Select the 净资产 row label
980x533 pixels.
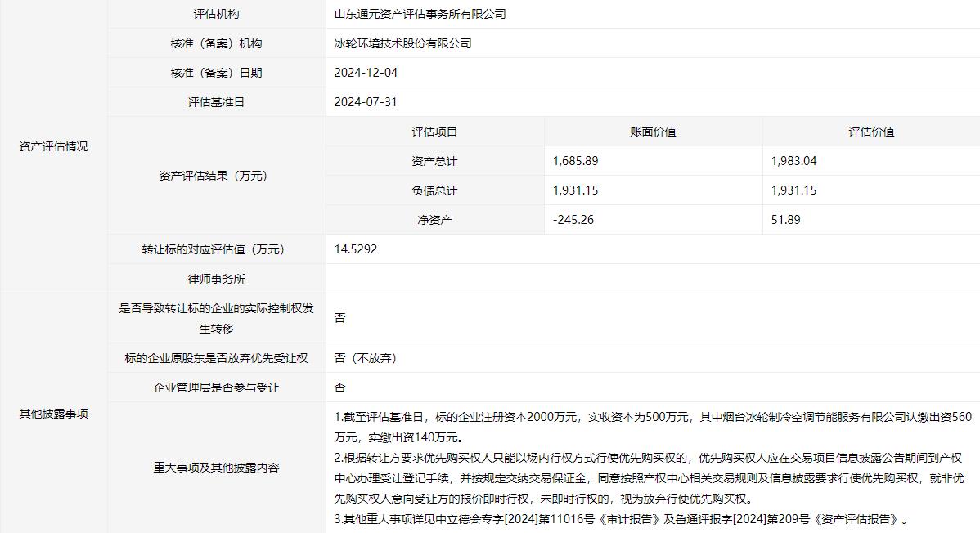point(435,219)
